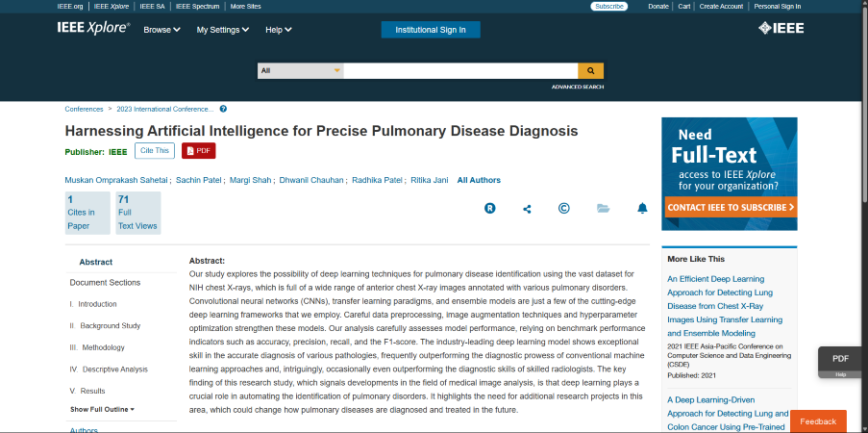This screenshot has width=868, height=433.
Task: Open the All search category dropdown
Action: (301, 71)
